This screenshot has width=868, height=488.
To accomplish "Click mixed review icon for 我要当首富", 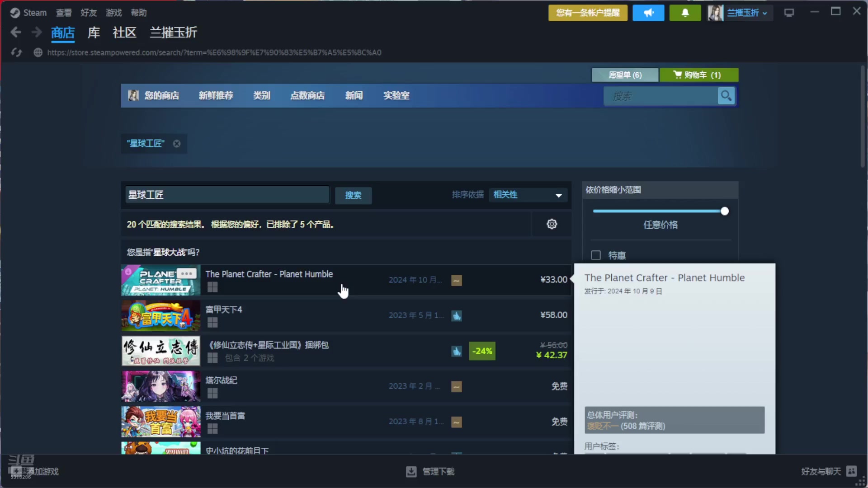I will (x=457, y=422).
